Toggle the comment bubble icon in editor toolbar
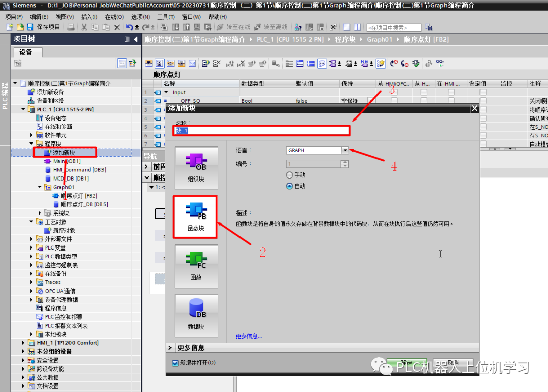 322,63
